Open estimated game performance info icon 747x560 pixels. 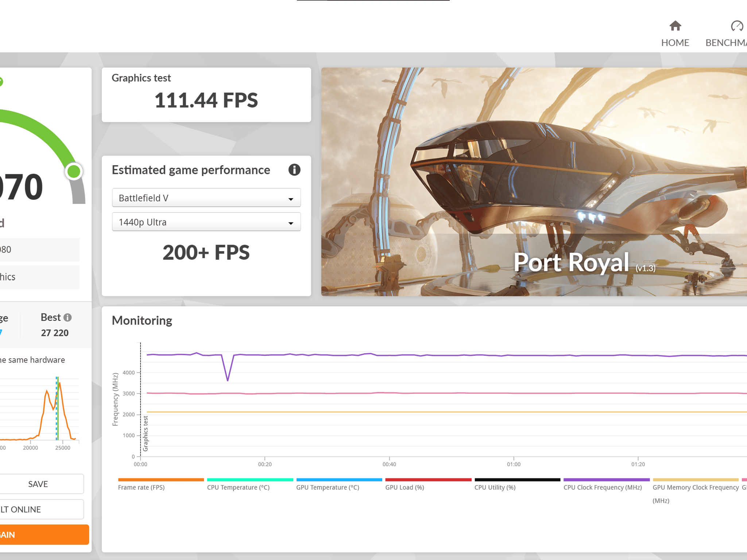[x=294, y=170]
